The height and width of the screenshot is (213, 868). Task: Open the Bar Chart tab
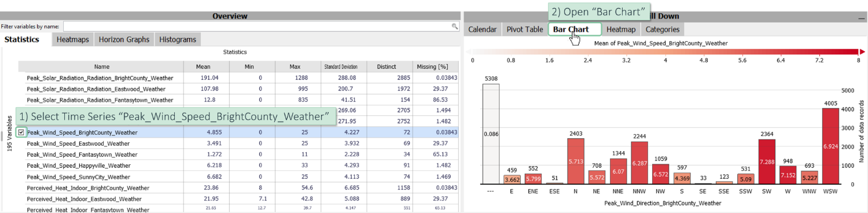coord(571,30)
